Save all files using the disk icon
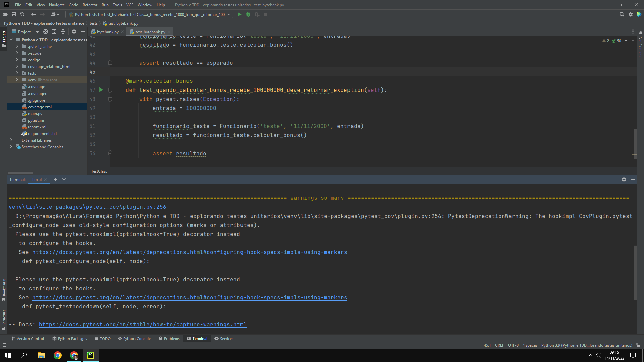644x362 pixels. (14, 14)
